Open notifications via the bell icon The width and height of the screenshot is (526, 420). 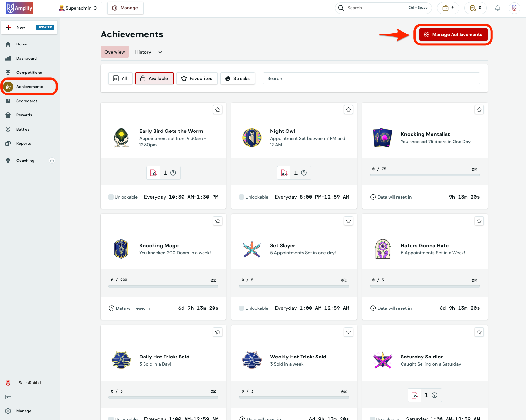(x=497, y=8)
